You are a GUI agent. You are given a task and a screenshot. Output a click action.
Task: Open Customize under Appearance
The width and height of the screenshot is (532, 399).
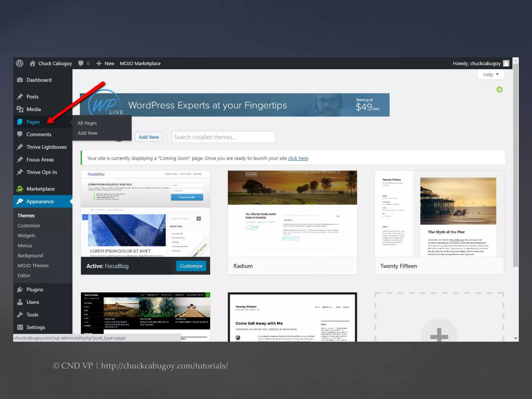pos(29,225)
